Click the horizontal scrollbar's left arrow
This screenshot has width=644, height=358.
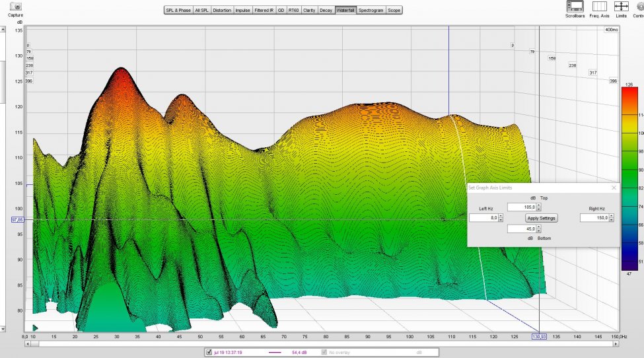[28, 343]
